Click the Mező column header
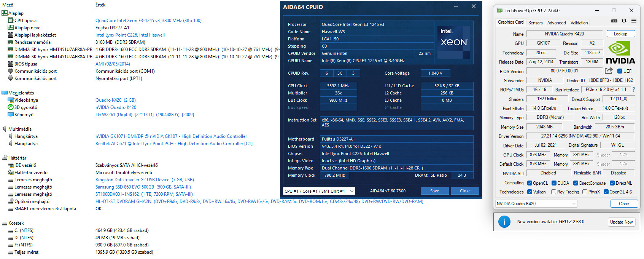 [8, 5]
